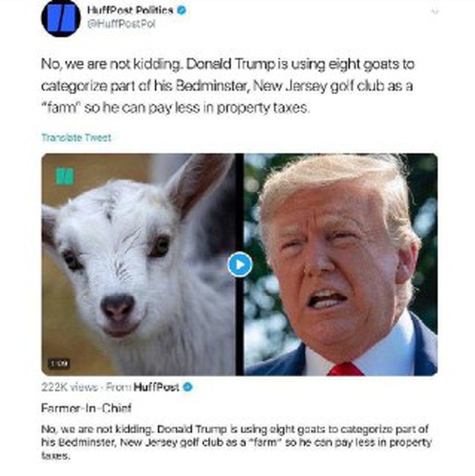
Task: Click the Trump half of the video thumbnail
Action: point(341,264)
